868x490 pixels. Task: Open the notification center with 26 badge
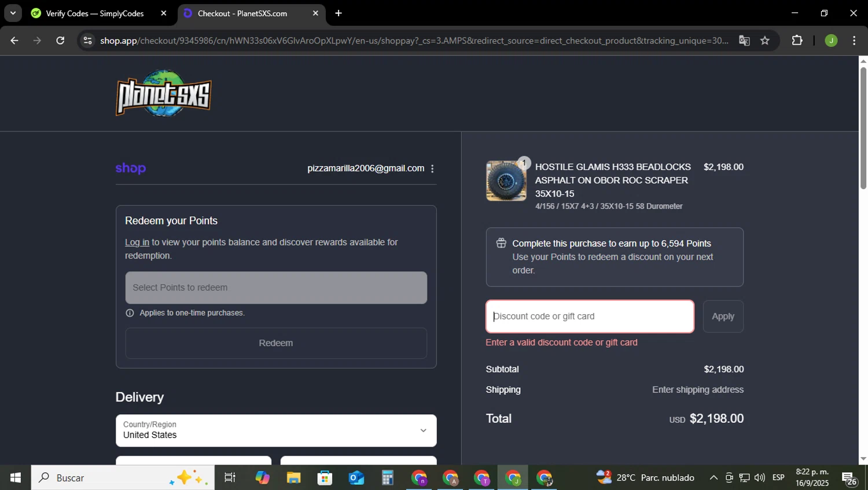pyautogui.click(x=849, y=478)
